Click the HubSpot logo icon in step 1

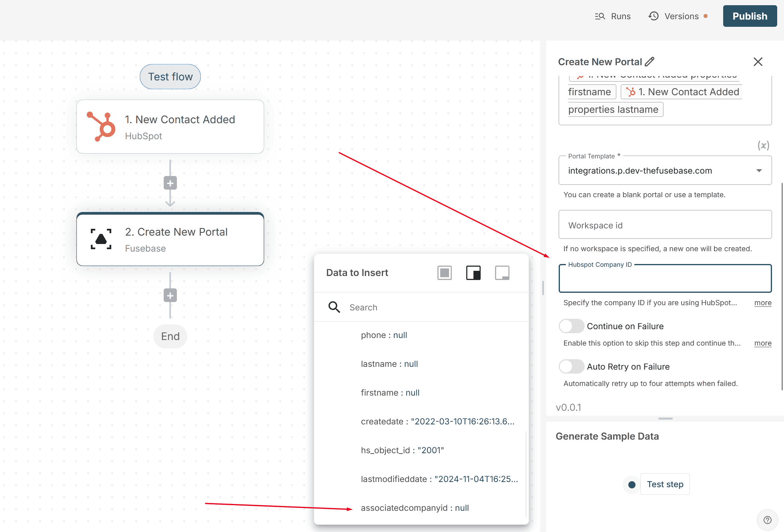[101, 127]
